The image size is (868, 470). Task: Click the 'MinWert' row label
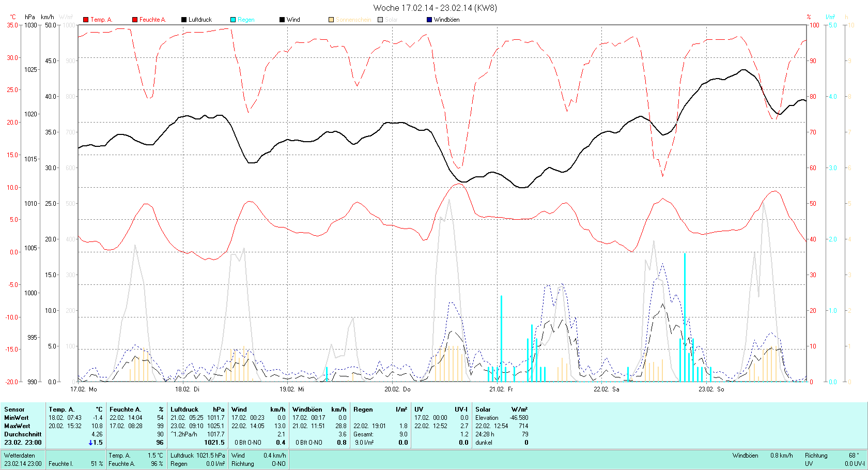coord(17,417)
